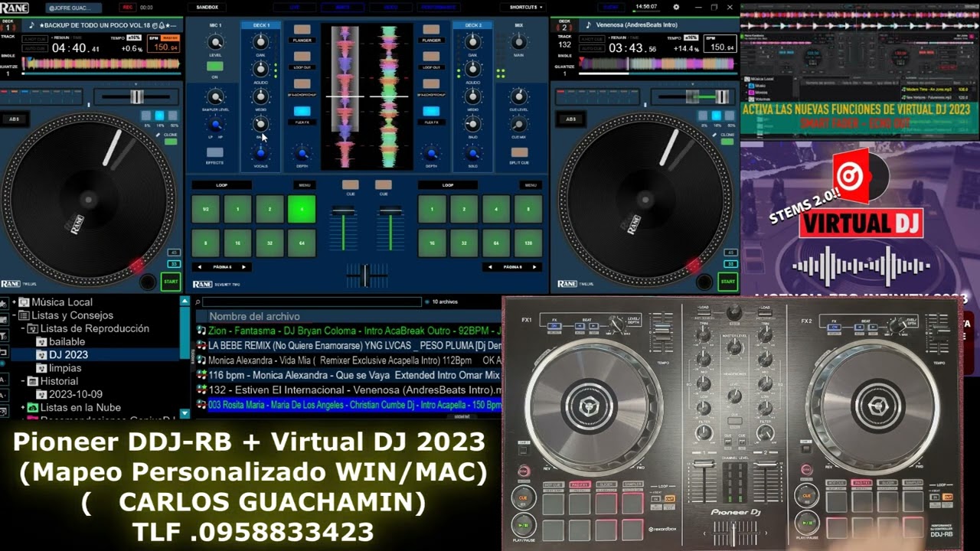Toggle deck 1 FLEX FX button
The height and width of the screenshot is (551, 980).
tap(302, 111)
